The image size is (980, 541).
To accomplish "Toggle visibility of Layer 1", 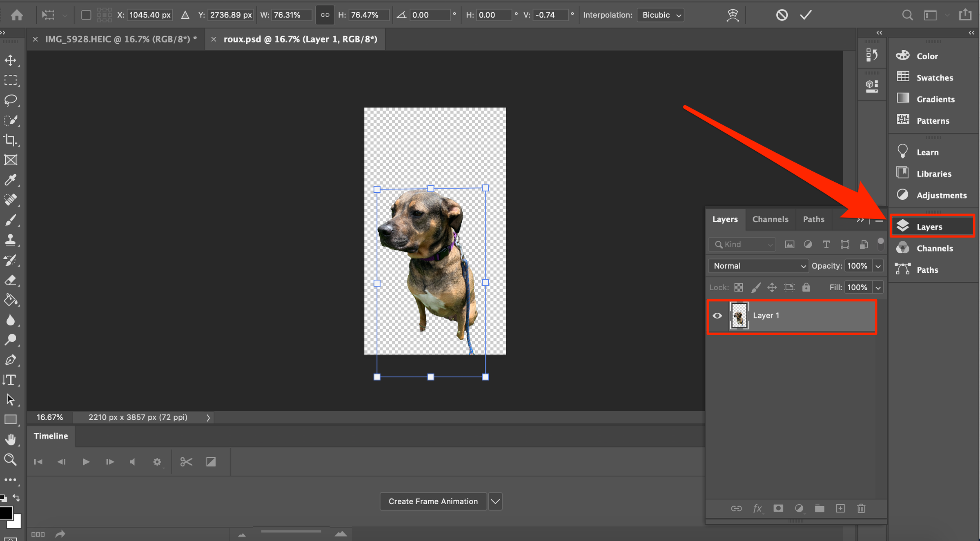I will (717, 315).
